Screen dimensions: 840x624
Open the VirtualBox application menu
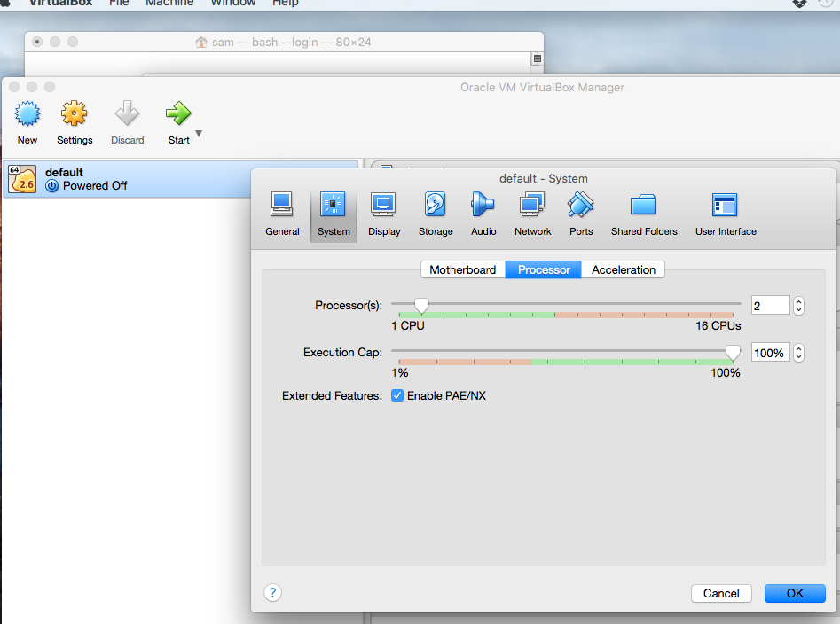60,3
